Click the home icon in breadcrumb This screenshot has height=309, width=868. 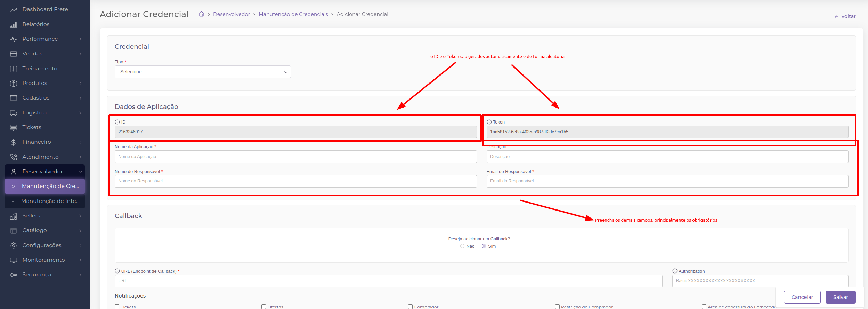(x=201, y=14)
